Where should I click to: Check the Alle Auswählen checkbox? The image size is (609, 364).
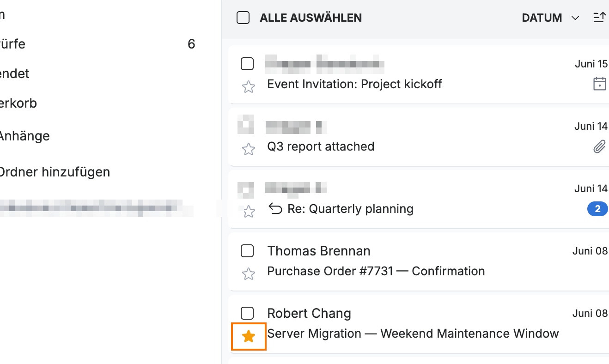[x=243, y=18]
